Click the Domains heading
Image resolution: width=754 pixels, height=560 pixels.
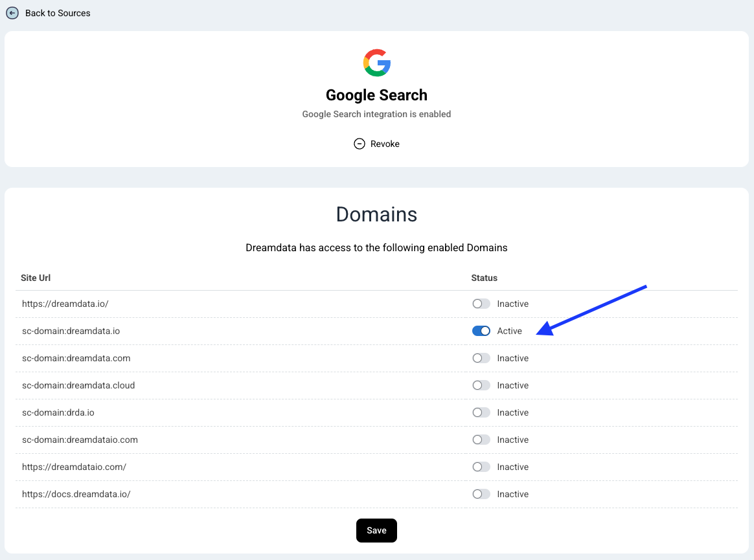point(376,214)
